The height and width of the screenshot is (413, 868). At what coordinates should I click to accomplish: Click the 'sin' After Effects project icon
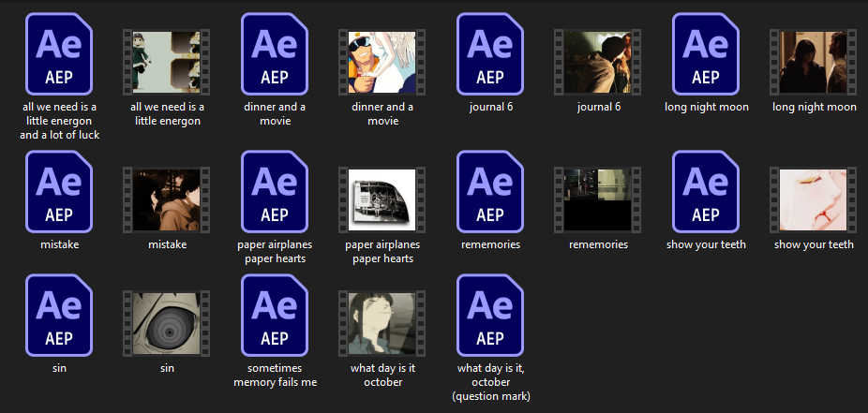tap(59, 316)
